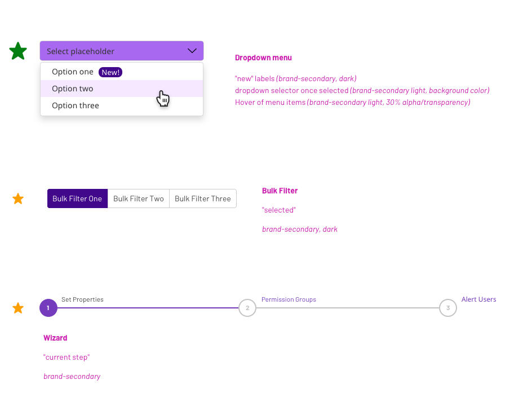Go to wizard step 1 circle
Viewport: 532px width, 406px height.
[x=48, y=308]
